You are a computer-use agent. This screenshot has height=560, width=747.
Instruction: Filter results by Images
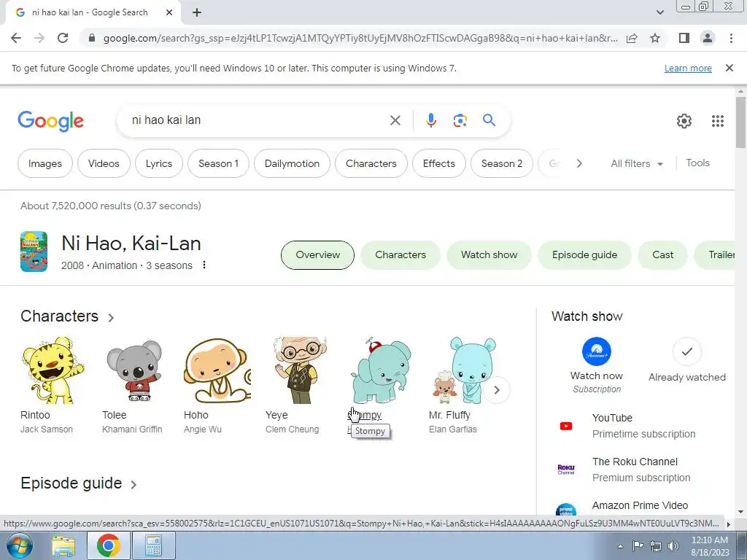point(44,163)
